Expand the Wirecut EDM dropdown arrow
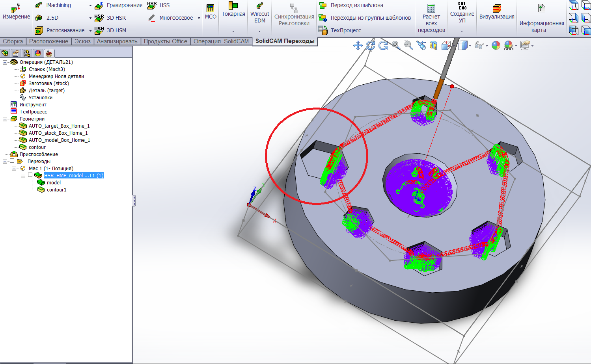The height and width of the screenshot is (364, 591). [x=259, y=31]
